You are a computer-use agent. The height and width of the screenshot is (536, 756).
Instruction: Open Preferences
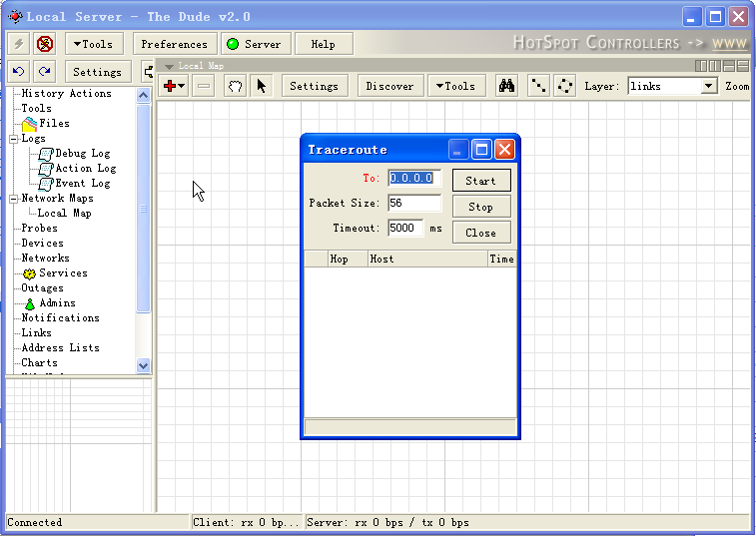(174, 44)
